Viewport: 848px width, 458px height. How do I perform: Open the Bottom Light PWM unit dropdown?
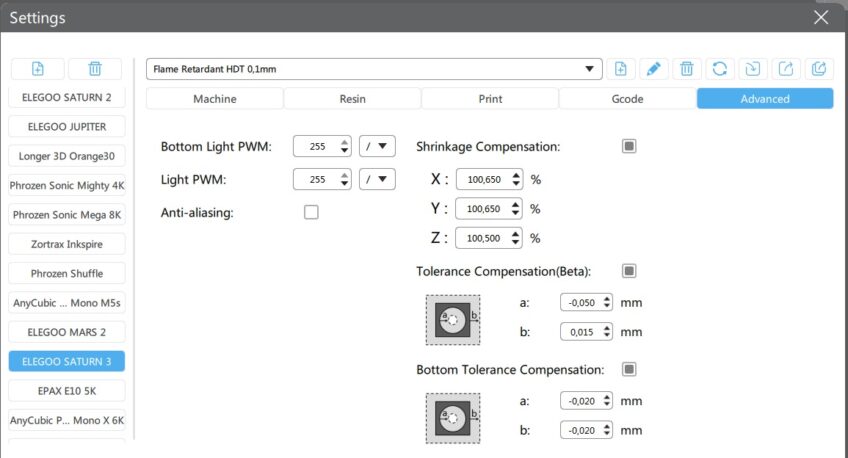pos(379,146)
